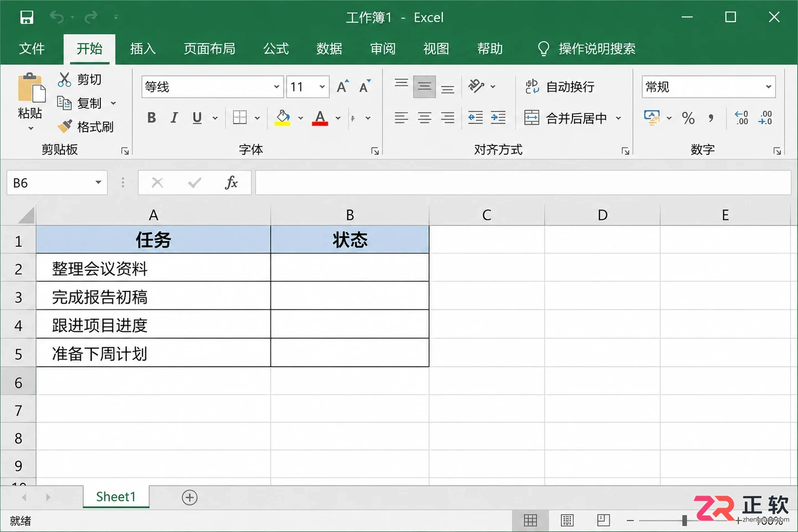Select the cell 跟进项目进度
The width and height of the screenshot is (798, 532).
tap(154, 325)
